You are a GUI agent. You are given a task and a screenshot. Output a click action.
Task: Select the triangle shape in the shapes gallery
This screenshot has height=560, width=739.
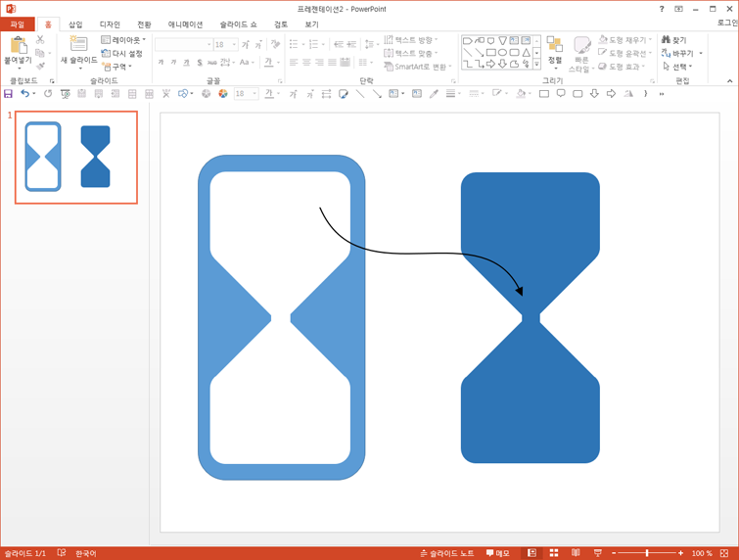point(526,52)
